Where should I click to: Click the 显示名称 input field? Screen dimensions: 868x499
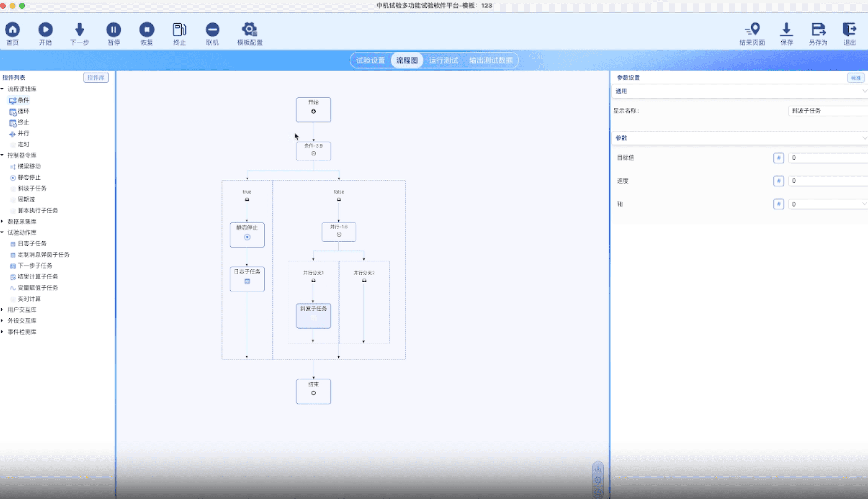pos(828,111)
